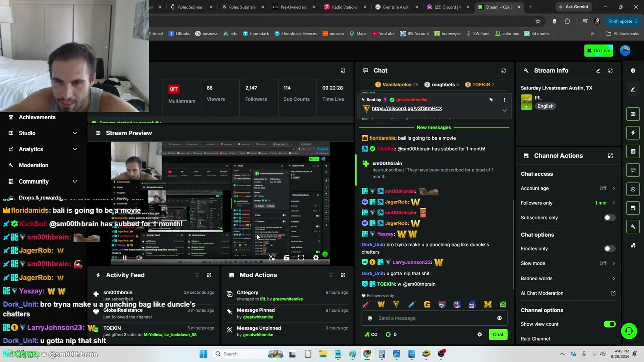The height and width of the screenshot is (362, 644).
Task: Pop out the Stream info panel
Action: [610, 71]
